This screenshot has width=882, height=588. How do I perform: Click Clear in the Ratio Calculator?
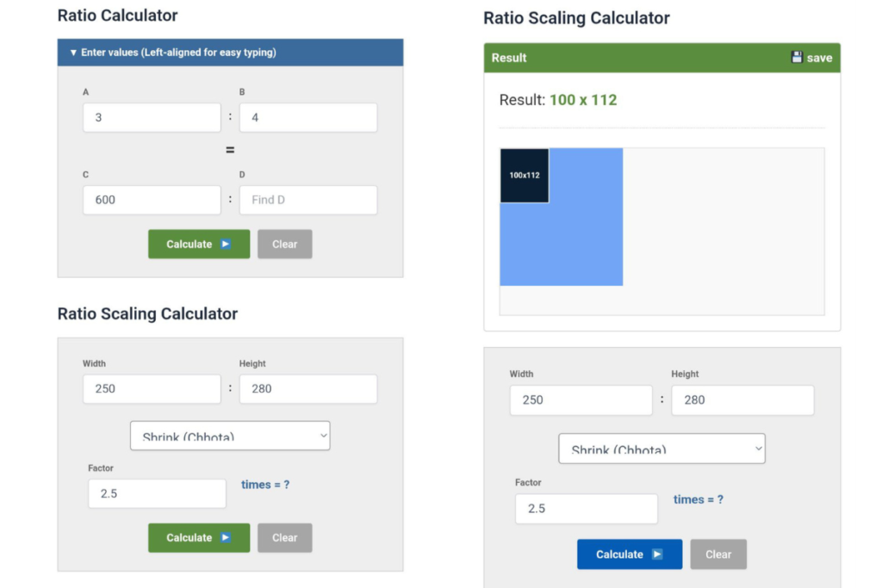point(284,244)
